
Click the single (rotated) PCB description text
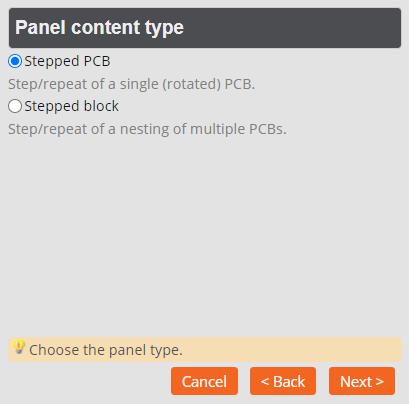point(131,84)
